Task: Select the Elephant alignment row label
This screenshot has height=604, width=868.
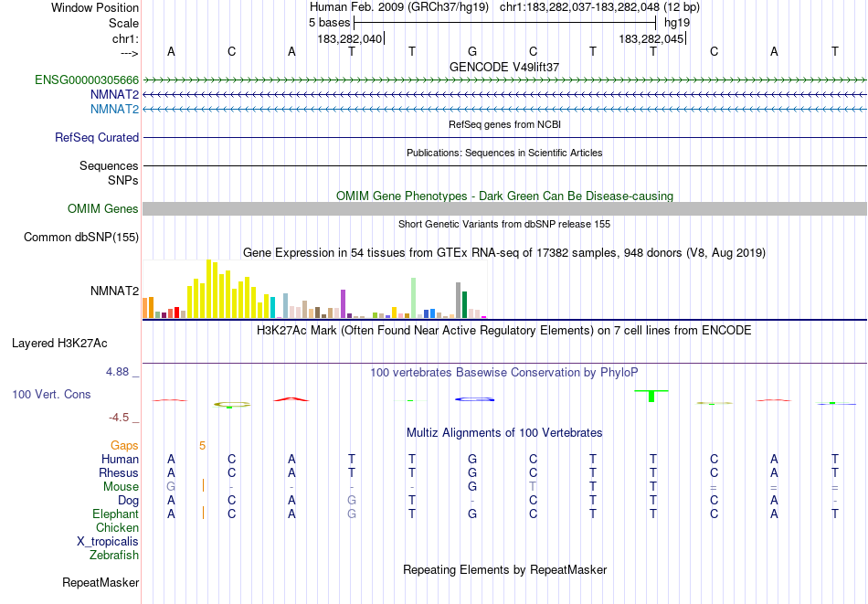Action: (116, 514)
